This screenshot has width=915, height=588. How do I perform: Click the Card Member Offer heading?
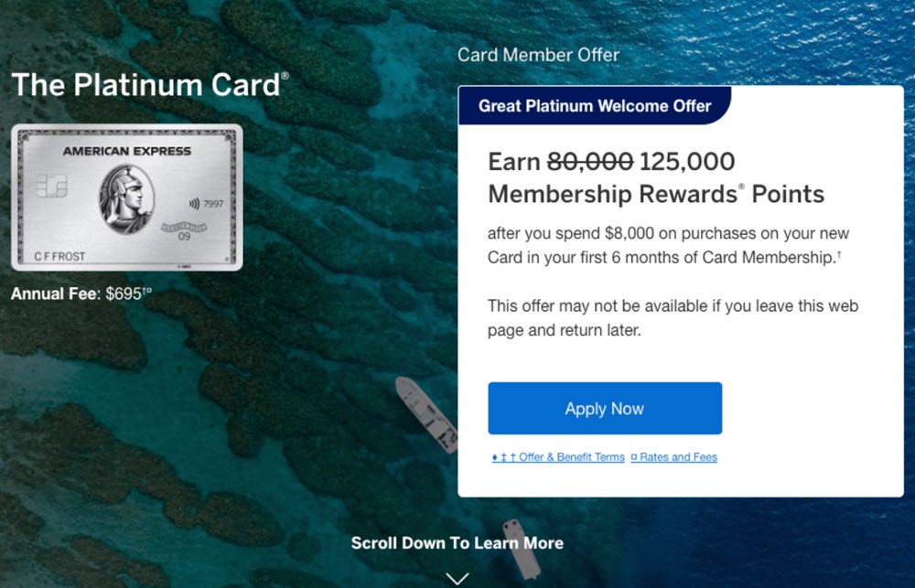pyautogui.click(x=538, y=55)
